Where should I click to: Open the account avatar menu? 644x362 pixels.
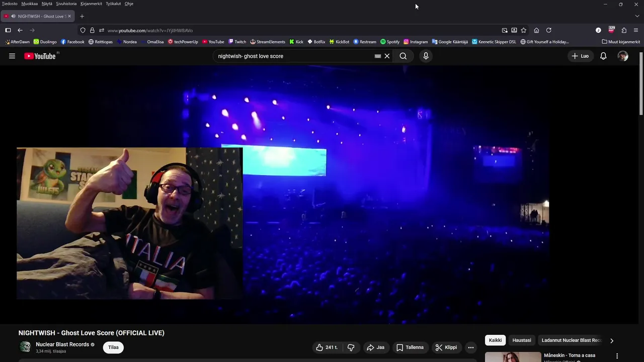click(623, 56)
